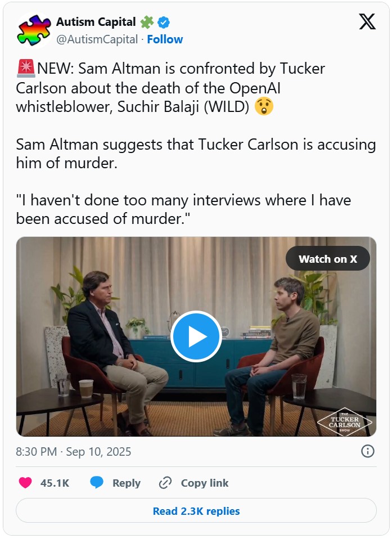Screen dimensions: 392x539
Task: Play the embedded interview video
Action: point(196,336)
